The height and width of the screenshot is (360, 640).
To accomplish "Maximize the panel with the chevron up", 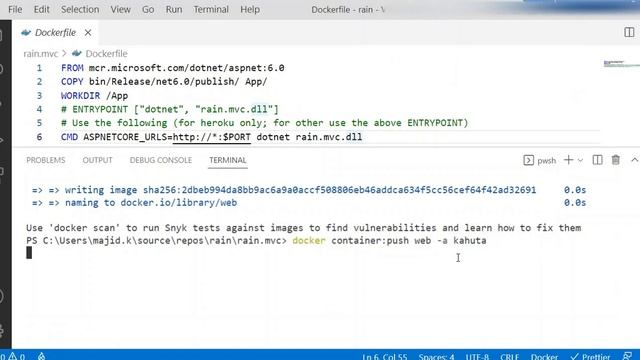I will click(634, 160).
